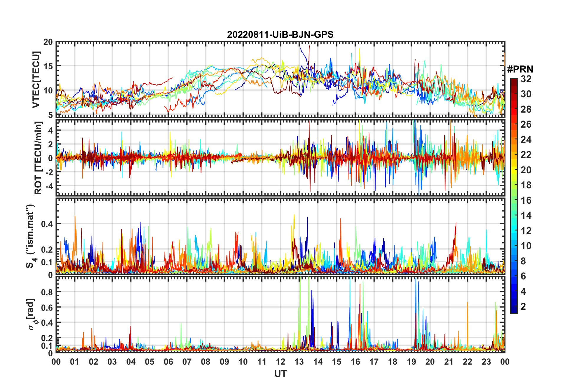Click VTEC axis tick label 20

click(x=48, y=42)
